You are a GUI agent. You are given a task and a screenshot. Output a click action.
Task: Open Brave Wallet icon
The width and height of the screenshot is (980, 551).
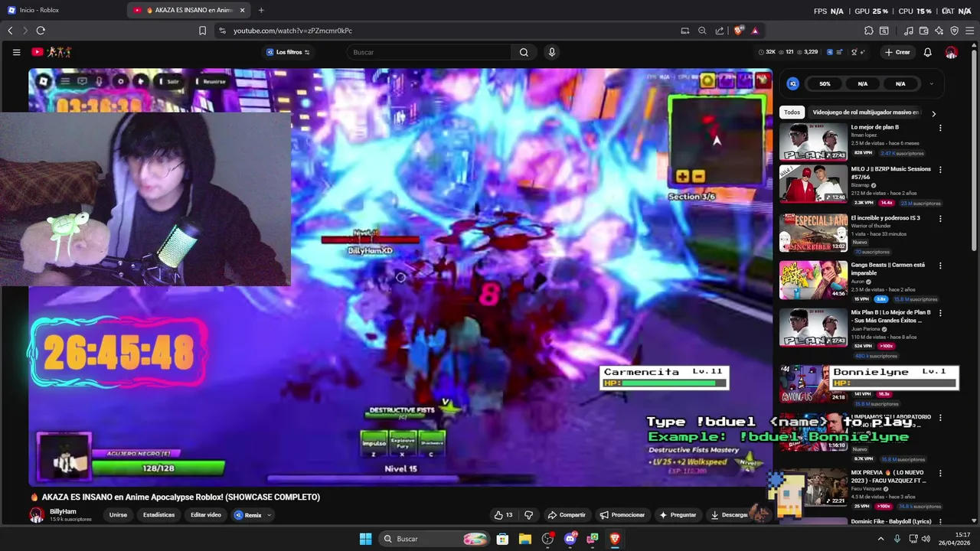924,31
